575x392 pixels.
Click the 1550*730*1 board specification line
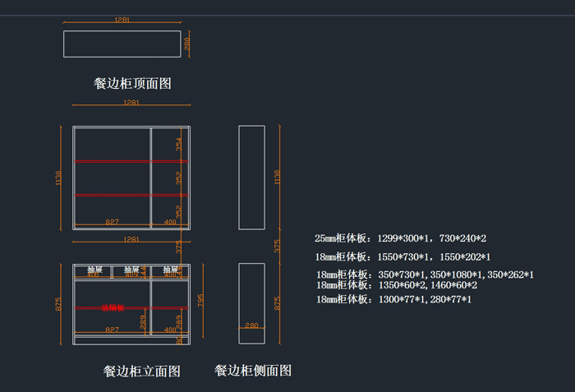pyautogui.click(x=402, y=257)
